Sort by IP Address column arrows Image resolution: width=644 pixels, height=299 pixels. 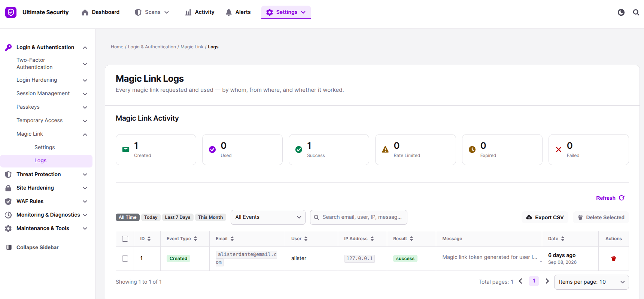click(x=372, y=239)
